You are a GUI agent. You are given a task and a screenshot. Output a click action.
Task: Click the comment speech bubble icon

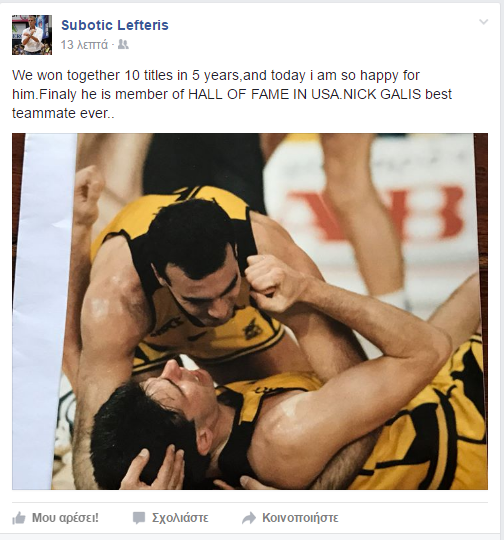pyautogui.click(x=139, y=518)
